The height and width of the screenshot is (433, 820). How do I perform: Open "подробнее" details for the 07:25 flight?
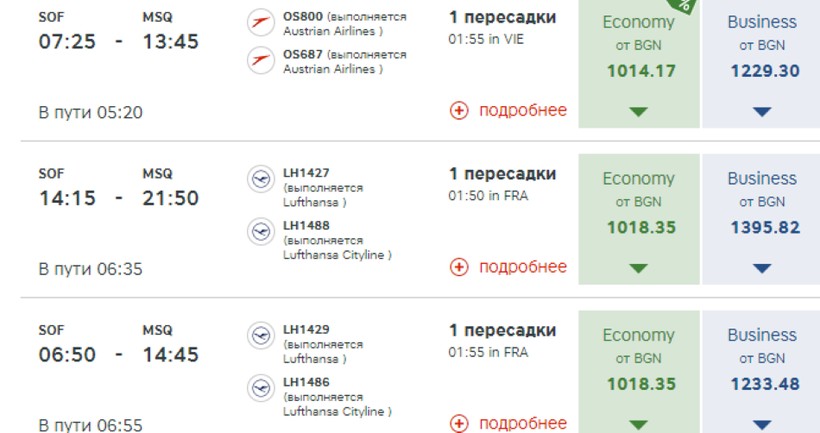tap(522, 111)
